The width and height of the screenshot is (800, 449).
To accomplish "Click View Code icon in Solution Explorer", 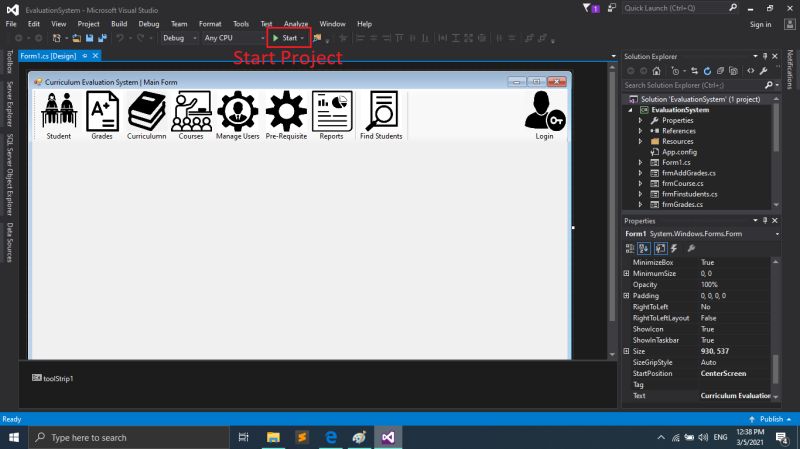I will [751, 71].
